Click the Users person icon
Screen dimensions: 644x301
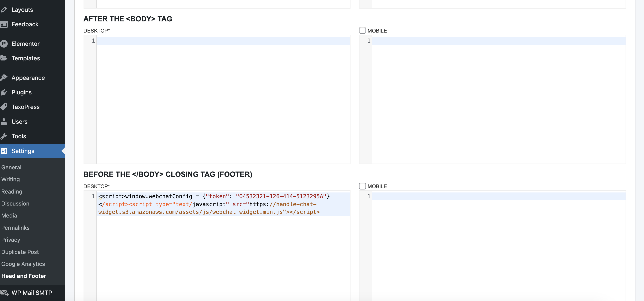(4, 122)
